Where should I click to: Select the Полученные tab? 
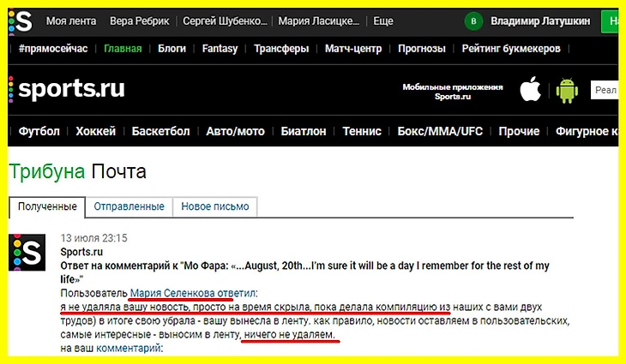(47, 206)
